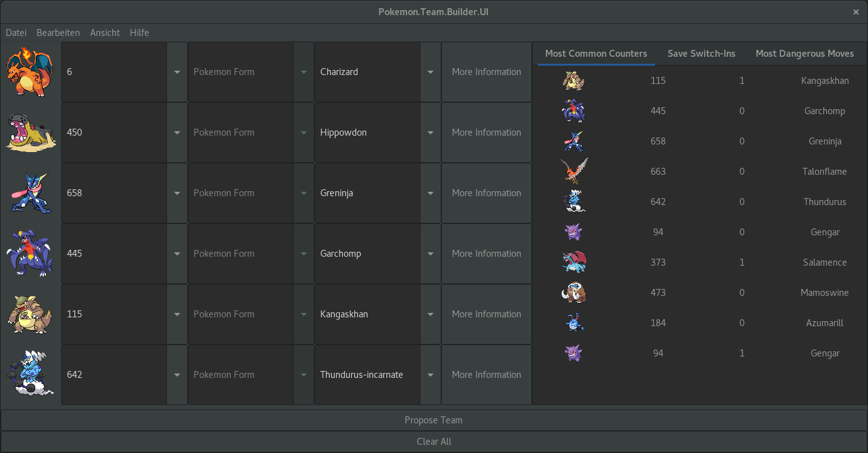Image resolution: width=868 pixels, height=453 pixels.
Task: Open the number dropdown arrow next to 6
Action: point(177,72)
